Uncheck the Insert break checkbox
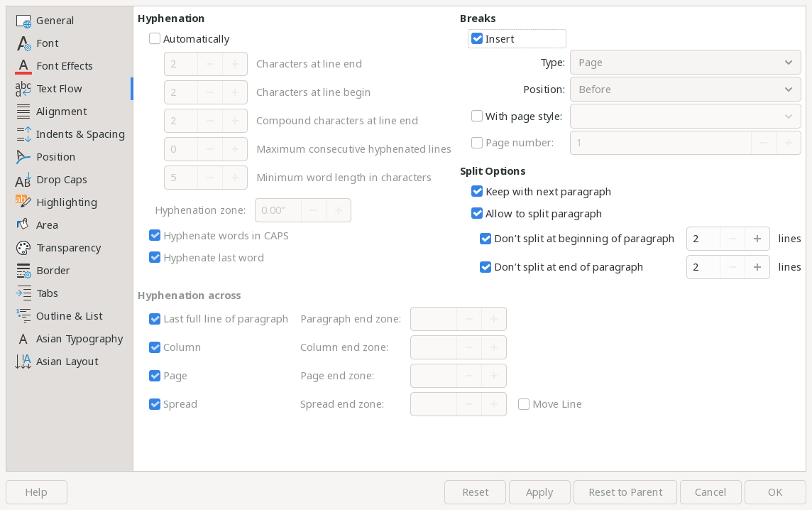 pos(477,39)
